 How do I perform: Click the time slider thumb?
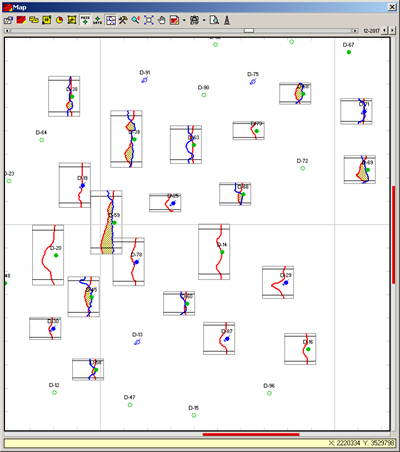pos(249,31)
